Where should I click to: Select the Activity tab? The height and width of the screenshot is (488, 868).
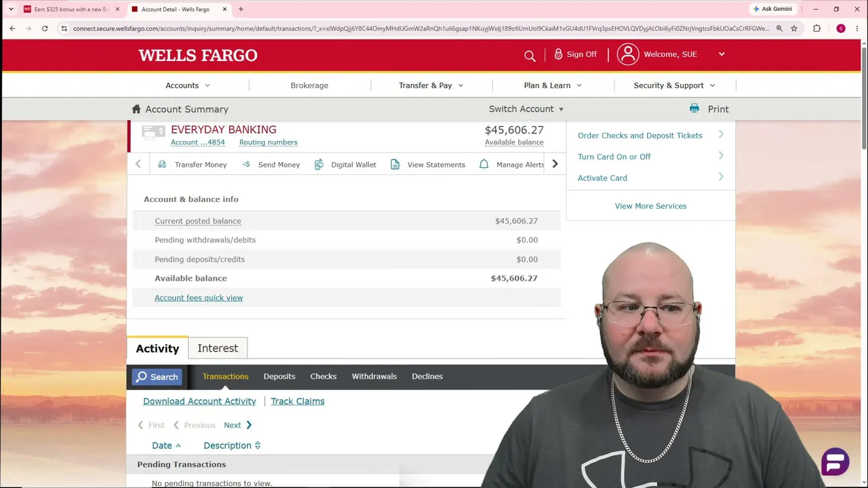point(157,348)
